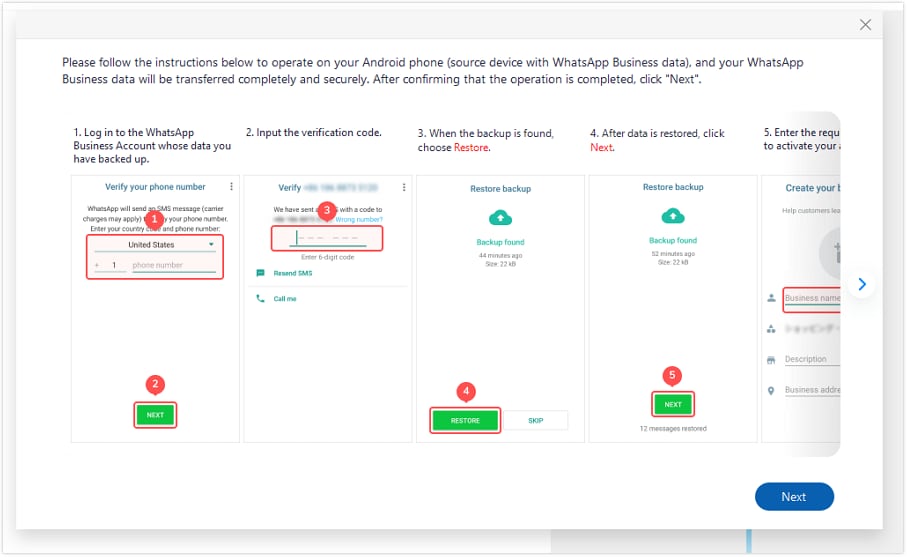The height and width of the screenshot is (557, 907).
Task: Click the store icon beside Description
Action: click(771, 360)
